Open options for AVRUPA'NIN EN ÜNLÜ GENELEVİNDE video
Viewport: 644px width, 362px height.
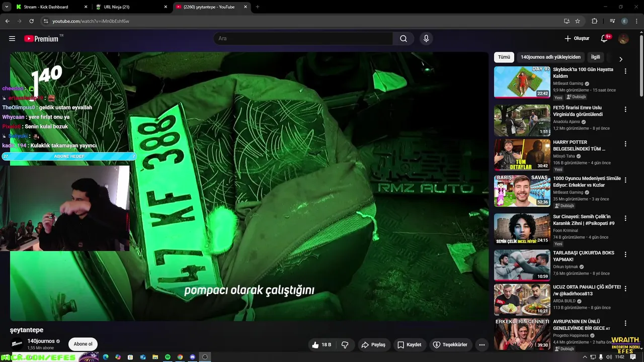coord(625,323)
